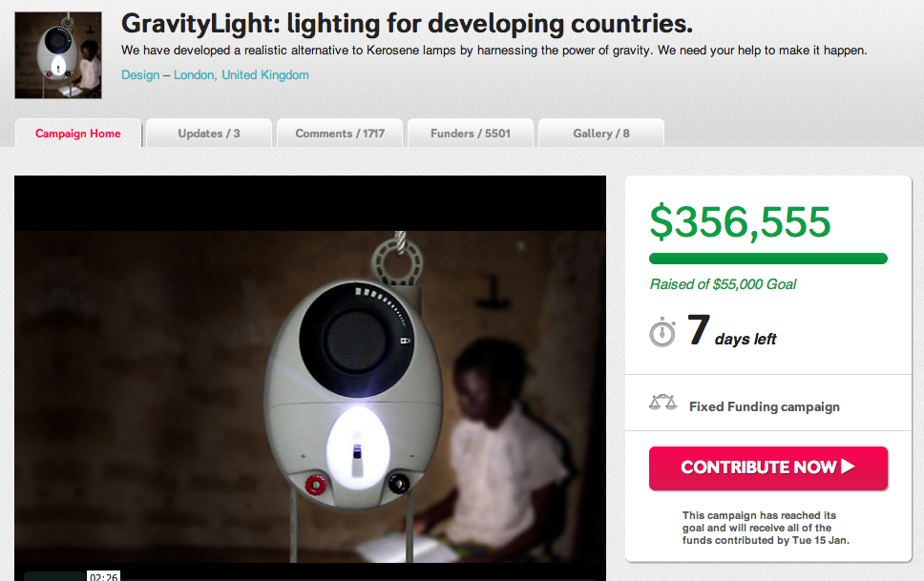Click the Fixed Funding campaign label
The height and width of the screenshot is (581, 924).
(765, 406)
